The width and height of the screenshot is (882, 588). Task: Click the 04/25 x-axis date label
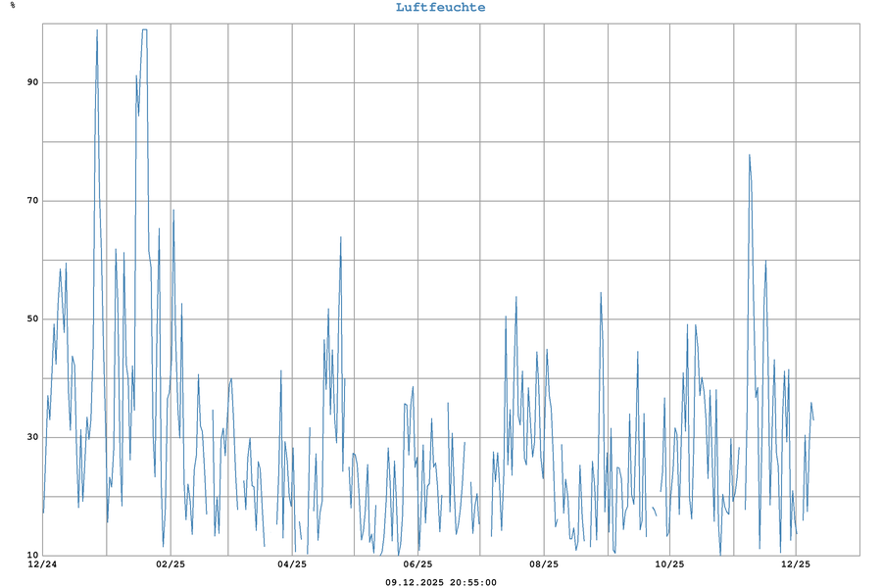(x=292, y=564)
